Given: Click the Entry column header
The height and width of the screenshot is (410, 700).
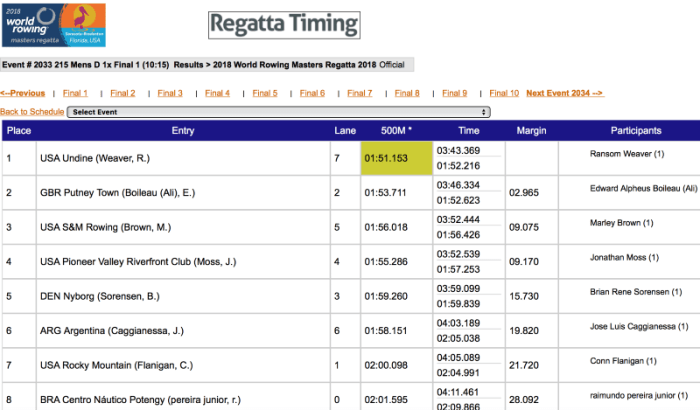Looking at the screenshot, I should tap(183, 130).
